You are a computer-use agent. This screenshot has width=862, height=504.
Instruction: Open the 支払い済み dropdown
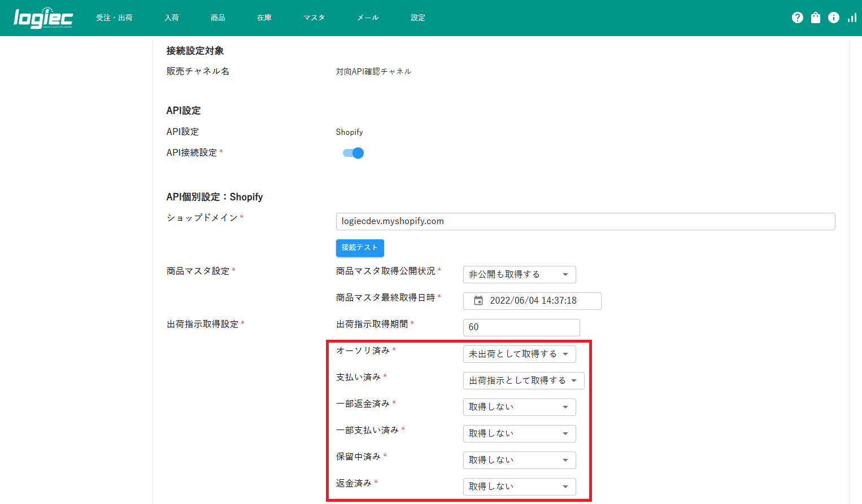point(523,381)
